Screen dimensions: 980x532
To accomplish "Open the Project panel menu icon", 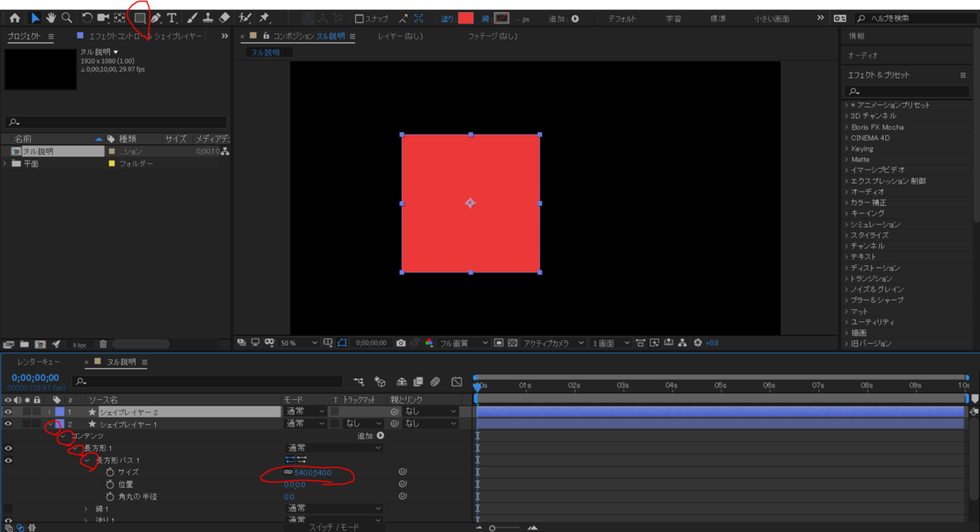I will click(51, 37).
